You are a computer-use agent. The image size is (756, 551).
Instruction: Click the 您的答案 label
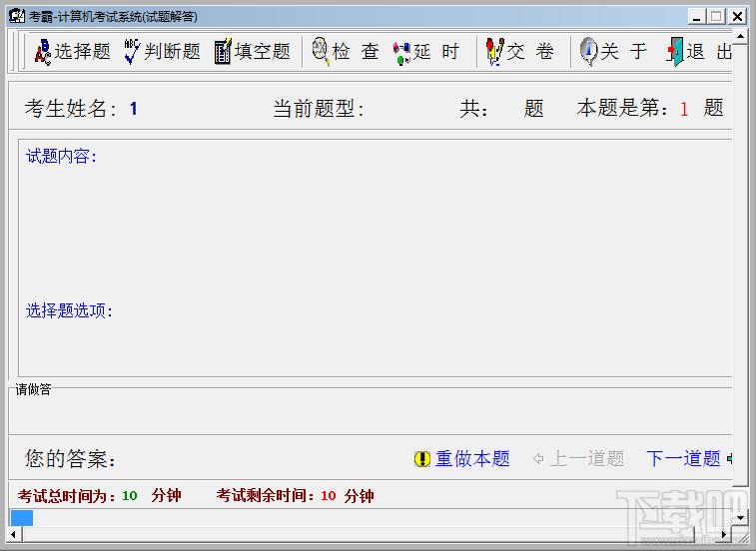coord(70,458)
